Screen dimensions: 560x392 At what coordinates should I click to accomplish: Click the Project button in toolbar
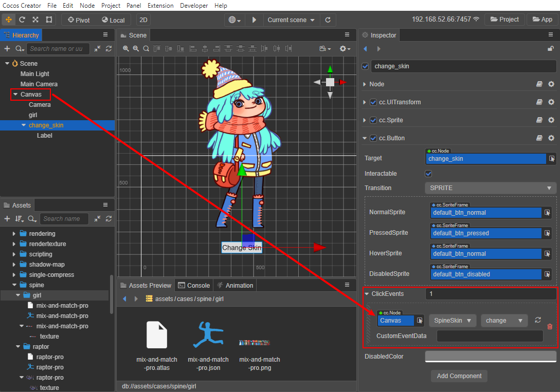tap(504, 20)
